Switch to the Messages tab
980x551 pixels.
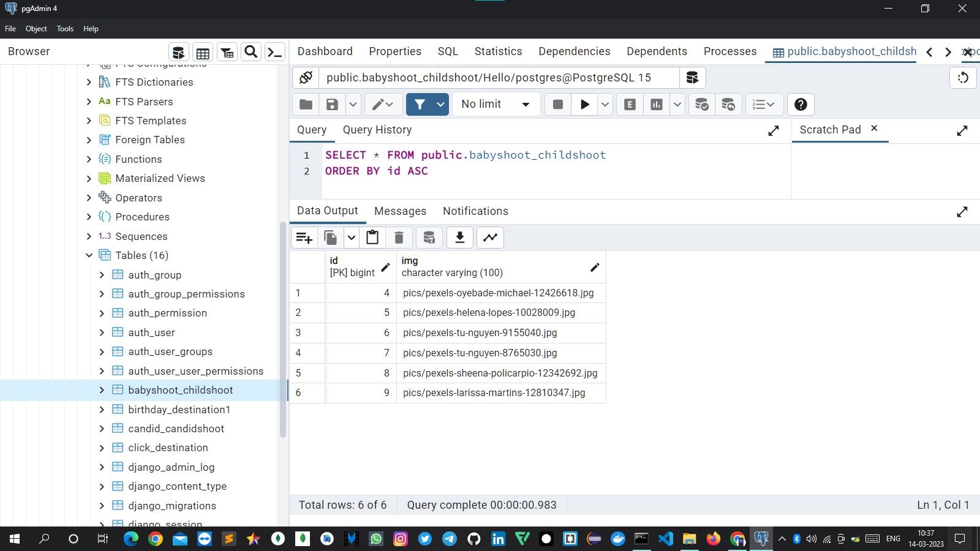[x=400, y=211]
